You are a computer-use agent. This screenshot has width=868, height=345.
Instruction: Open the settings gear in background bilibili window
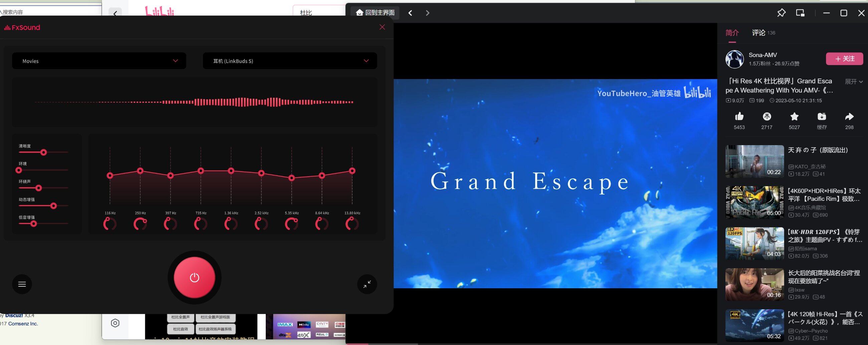coord(115,323)
